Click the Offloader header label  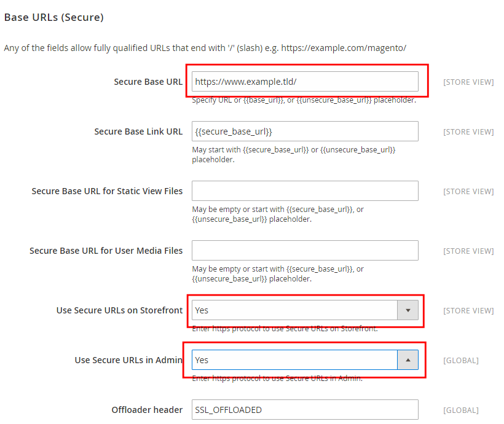[147, 410]
